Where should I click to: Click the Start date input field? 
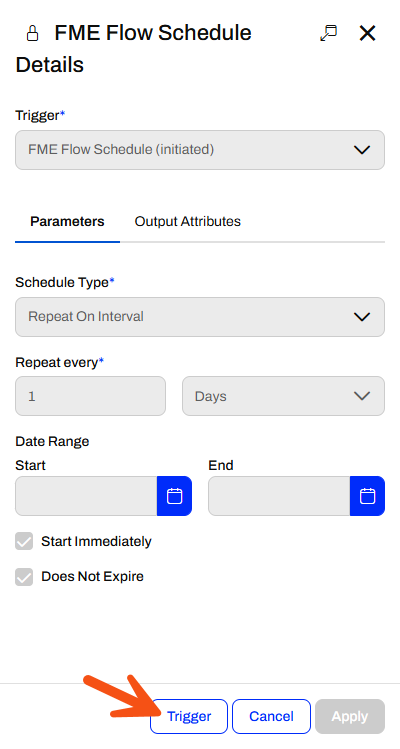pos(86,496)
